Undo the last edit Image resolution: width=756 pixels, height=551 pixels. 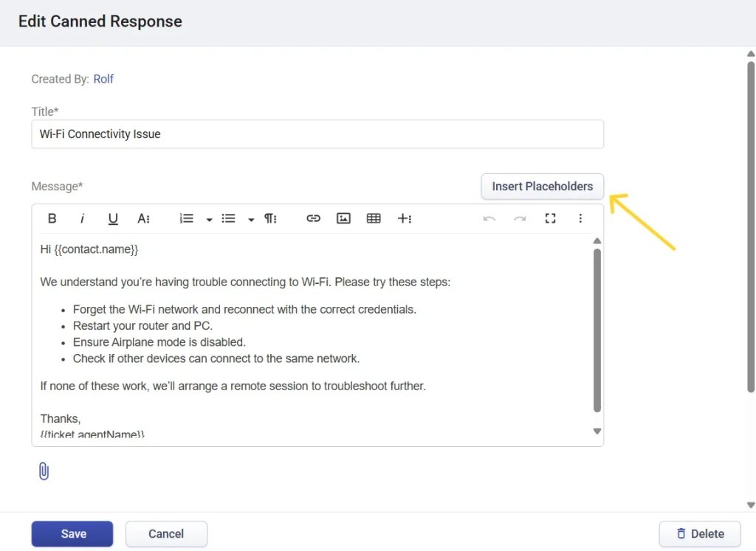coord(489,218)
